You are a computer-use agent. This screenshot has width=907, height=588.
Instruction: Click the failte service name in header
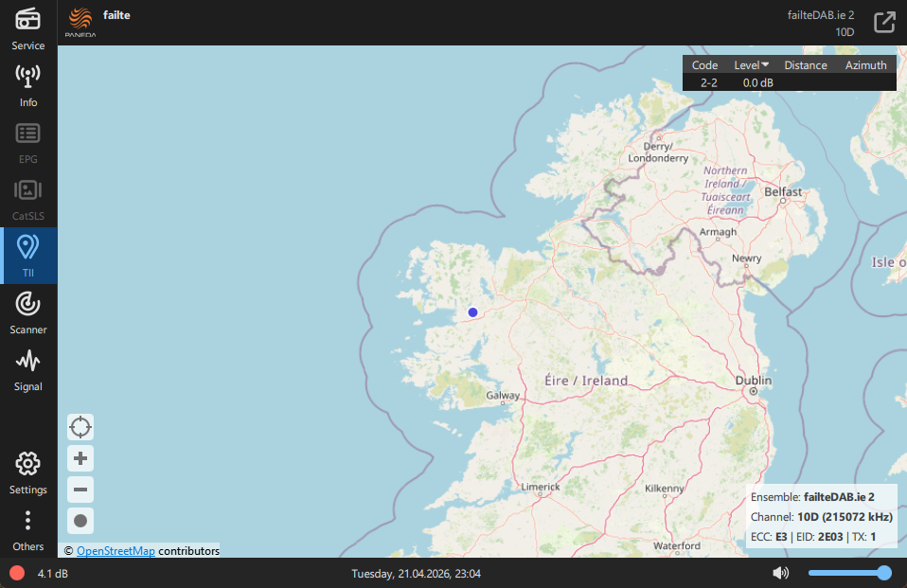tap(116, 15)
